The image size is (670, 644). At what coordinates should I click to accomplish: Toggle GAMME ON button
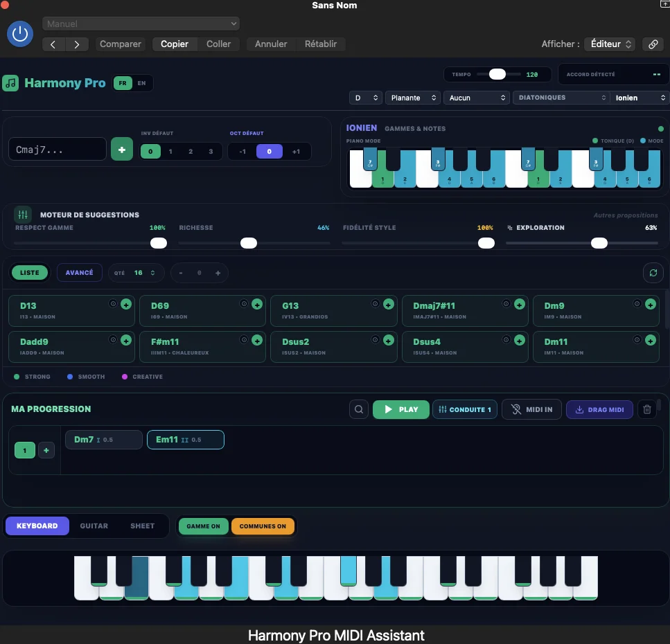point(204,526)
